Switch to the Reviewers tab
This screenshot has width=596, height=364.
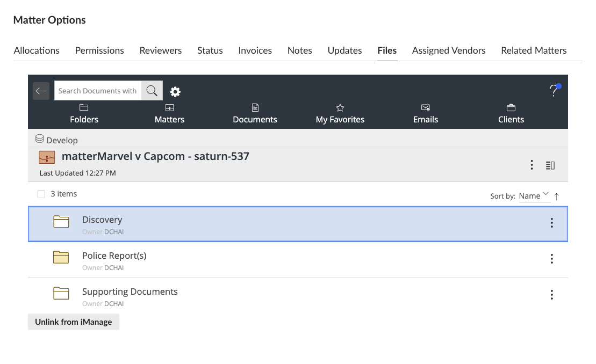pos(160,50)
